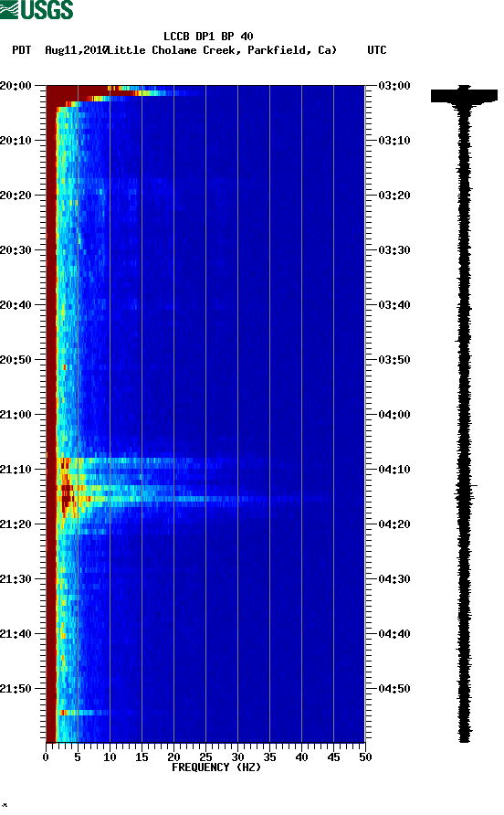Click the 03:00 UTC time label
504x815 pixels.
pos(394,86)
